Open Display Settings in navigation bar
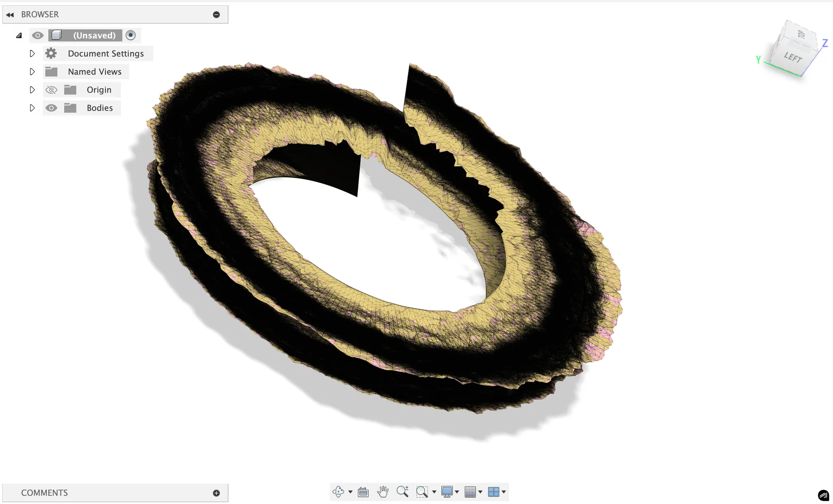The height and width of the screenshot is (504, 833). pos(447,492)
